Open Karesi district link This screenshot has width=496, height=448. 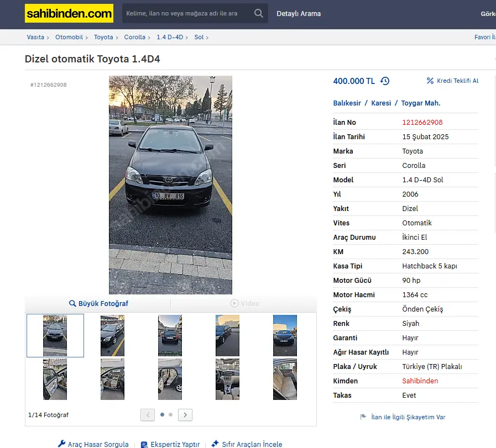pyautogui.click(x=381, y=103)
